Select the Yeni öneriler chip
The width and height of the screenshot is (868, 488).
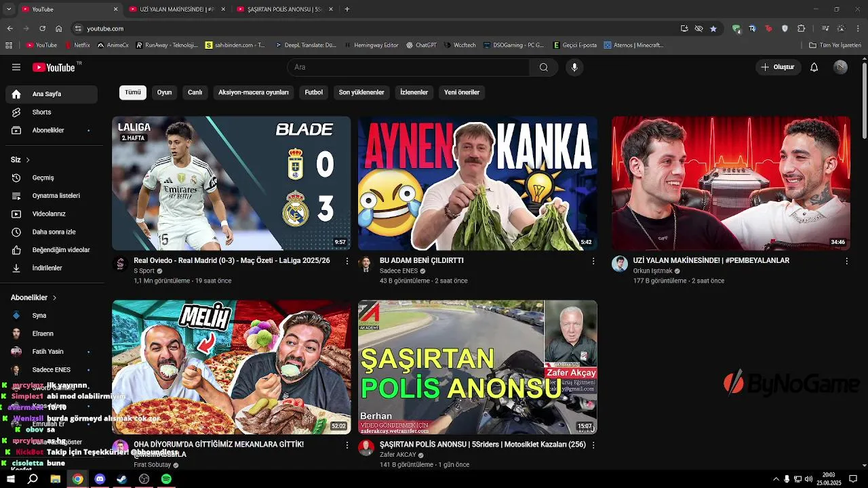click(x=462, y=92)
